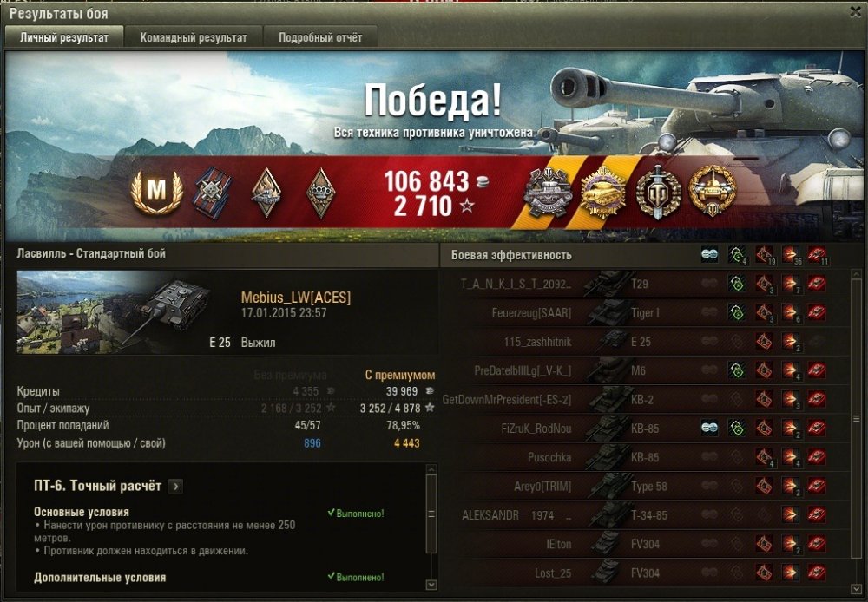Click the Mastery Badge 'M' medal icon
The height and width of the screenshot is (602, 868).
[x=156, y=191]
